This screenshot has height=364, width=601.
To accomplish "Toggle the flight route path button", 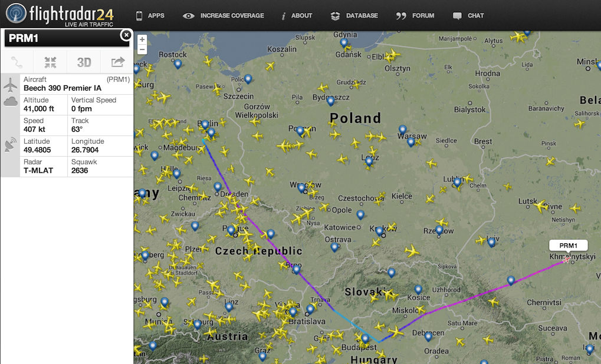I will [17, 62].
